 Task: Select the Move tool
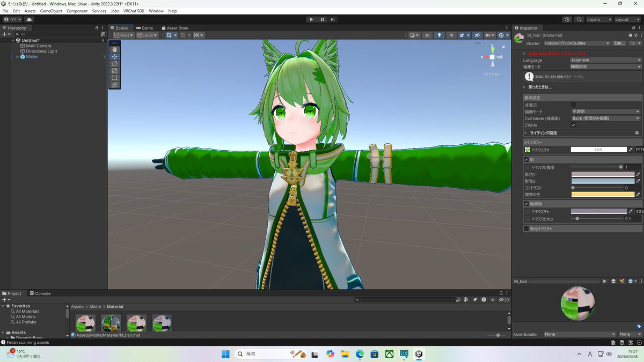pyautogui.click(x=115, y=56)
